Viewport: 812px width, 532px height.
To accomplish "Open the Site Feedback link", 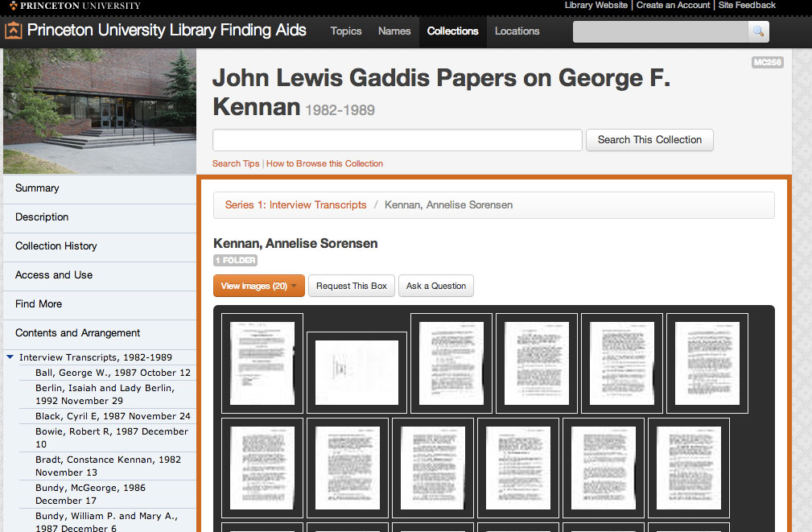I will click(x=747, y=5).
